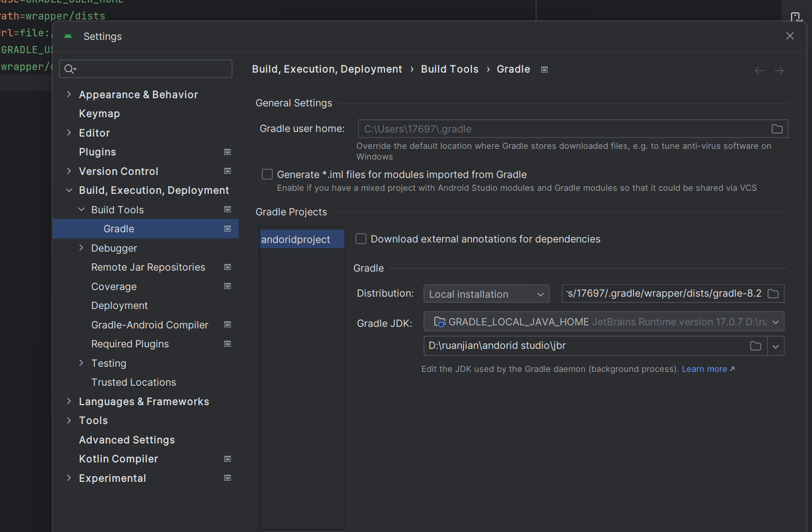The image size is (812, 532).
Task: Select Deployment settings
Action: (x=119, y=305)
